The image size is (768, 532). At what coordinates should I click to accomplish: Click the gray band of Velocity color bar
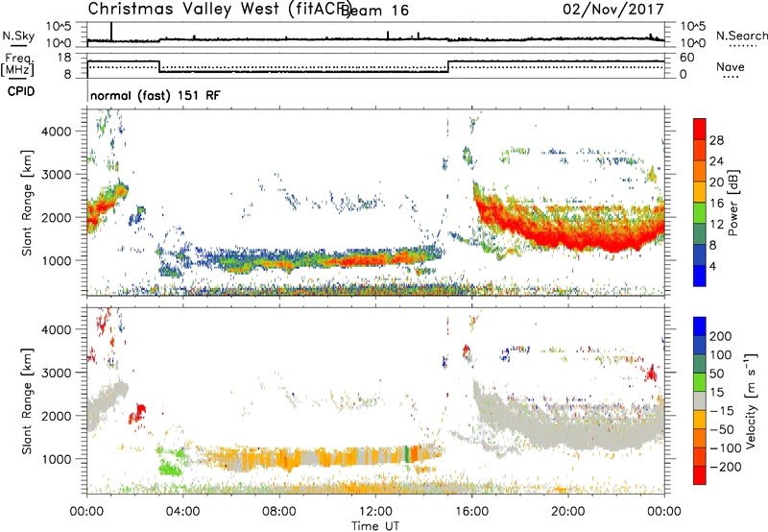[x=700, y=401]
